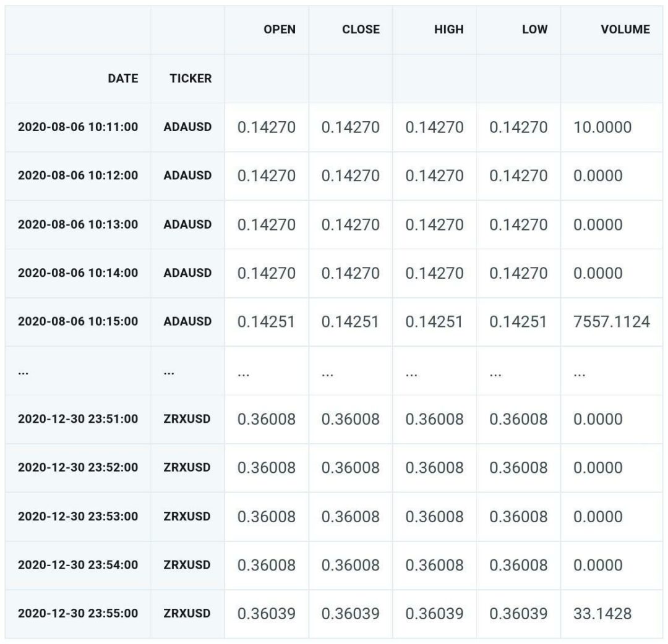
Task: Click the DATE index header
Action: pos(122,78)
